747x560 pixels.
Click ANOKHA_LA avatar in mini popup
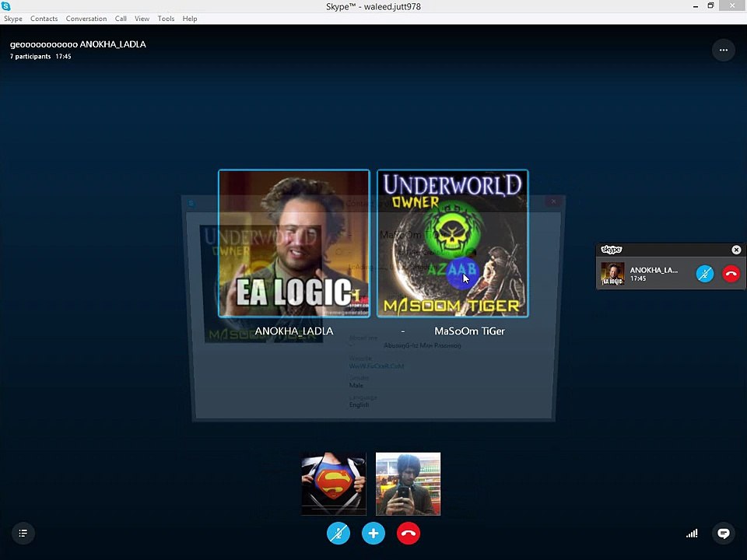pos(612,274)
